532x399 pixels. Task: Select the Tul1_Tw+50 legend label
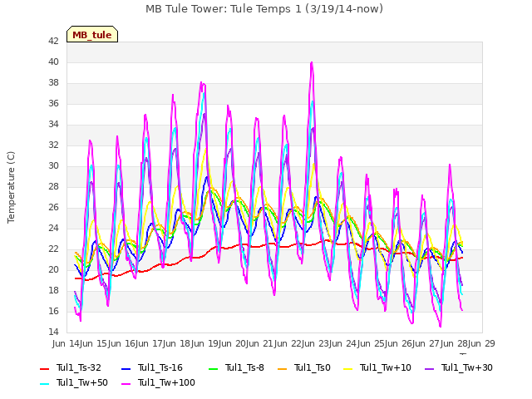[82, 382]
